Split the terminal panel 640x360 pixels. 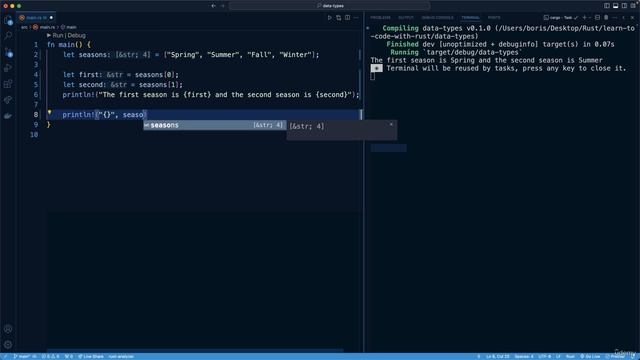(598, 18)
